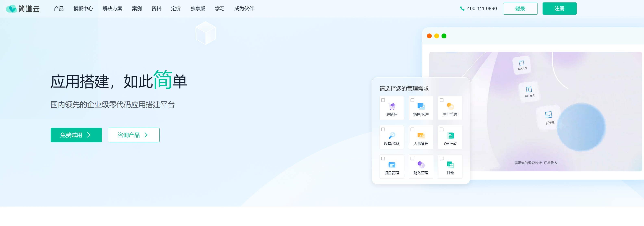Click the 进销存 shopping cart icon
Screen dimensions: 644x226
[392, 107]
